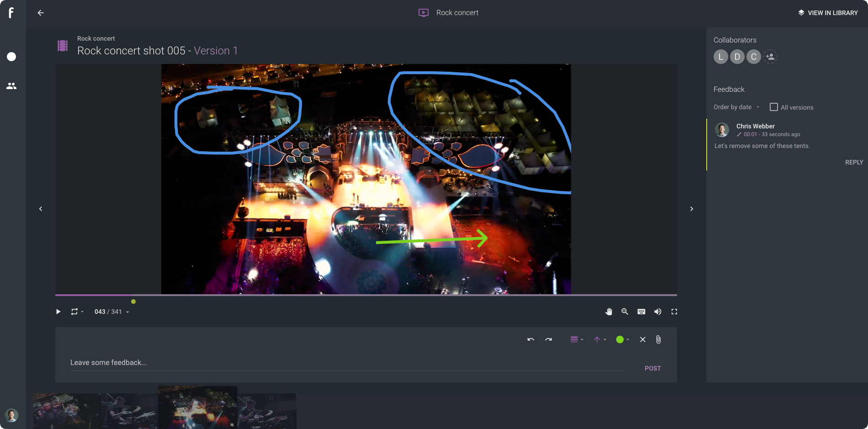Enter fullscreen mode

pyautogui.click(x=674, y=312)
